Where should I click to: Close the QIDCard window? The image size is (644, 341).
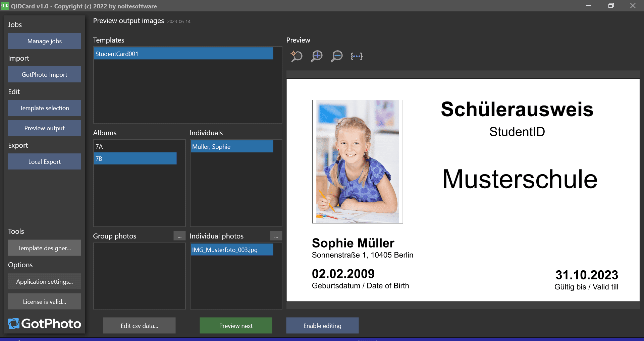pyautogui.click(x=633, y=6)
